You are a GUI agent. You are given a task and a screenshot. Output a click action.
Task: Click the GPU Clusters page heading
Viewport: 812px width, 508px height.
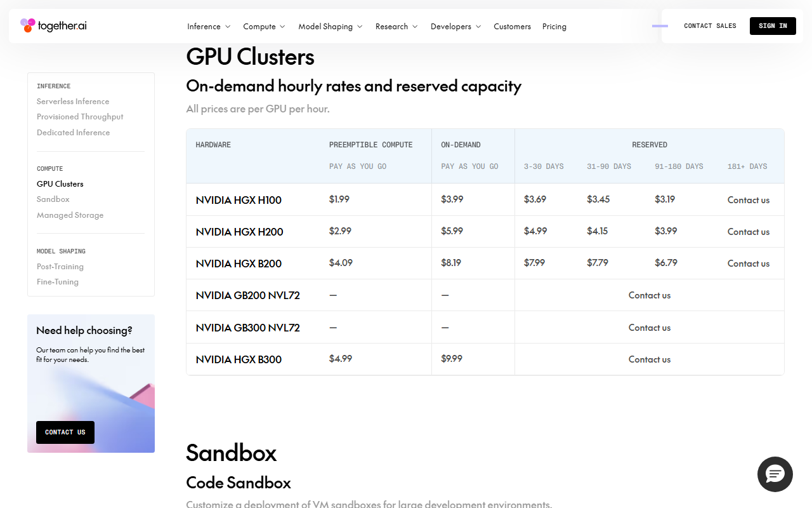pyautogui.click(x=250, y=57)
